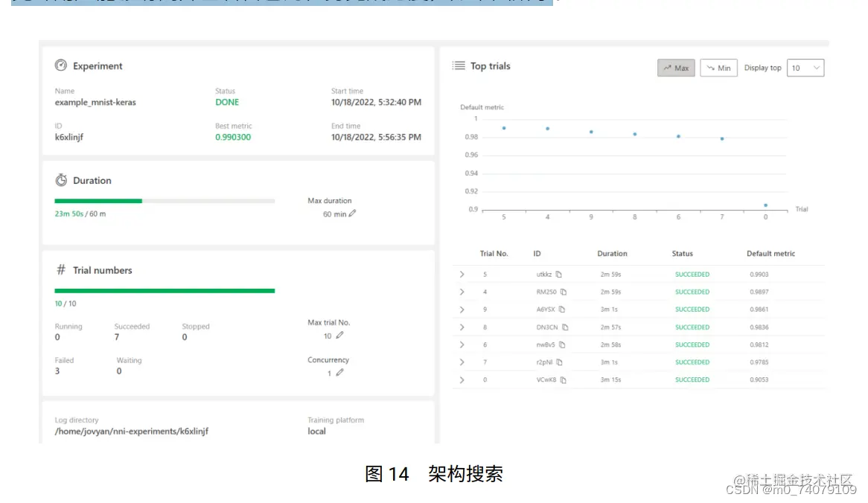The image size is (868, 503).
Task: Sort by Duration column header
Action: click(612, 254)
